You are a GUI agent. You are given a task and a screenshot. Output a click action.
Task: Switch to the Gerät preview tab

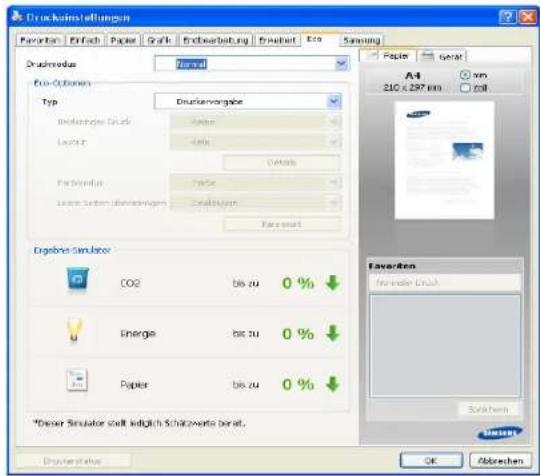(442, 56)
